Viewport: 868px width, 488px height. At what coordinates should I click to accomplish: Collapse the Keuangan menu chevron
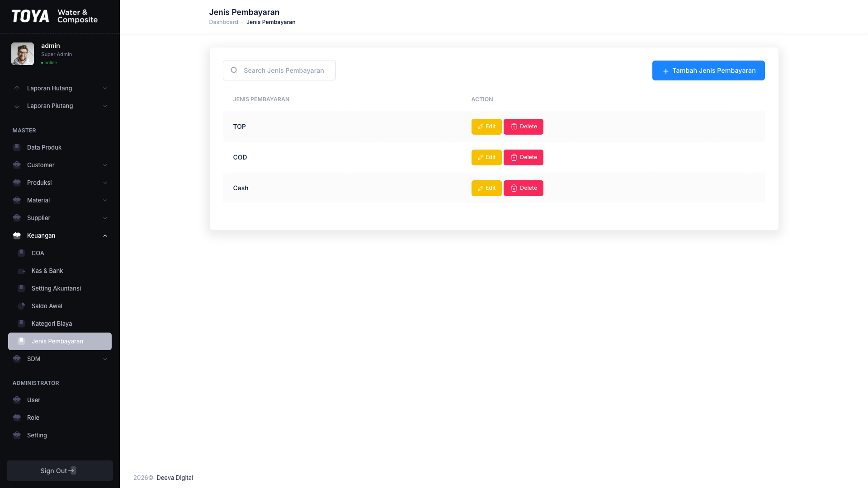coord(105,235)
